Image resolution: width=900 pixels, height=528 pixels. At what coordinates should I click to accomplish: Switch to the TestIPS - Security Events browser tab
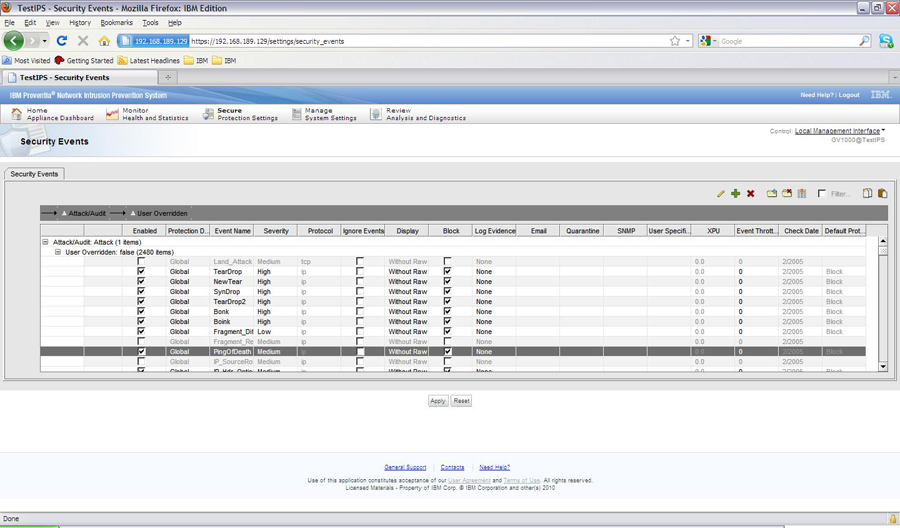[x=79, y=77]
